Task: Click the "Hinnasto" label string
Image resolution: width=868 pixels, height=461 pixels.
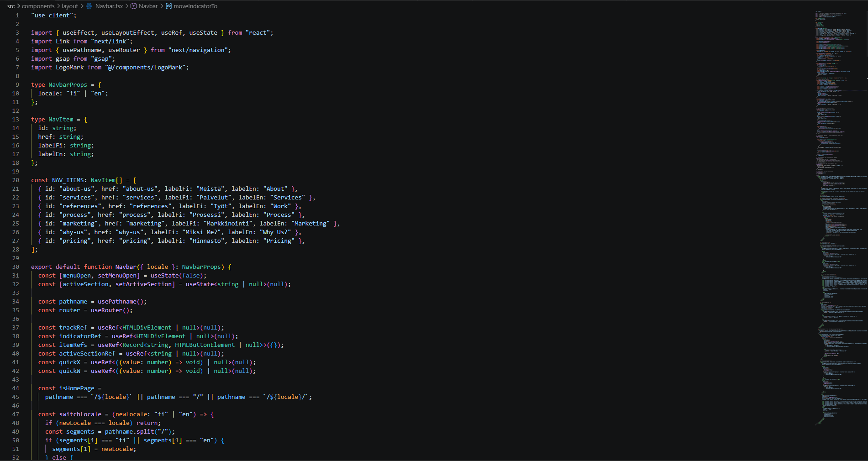Action: click(x=207, y=241)
